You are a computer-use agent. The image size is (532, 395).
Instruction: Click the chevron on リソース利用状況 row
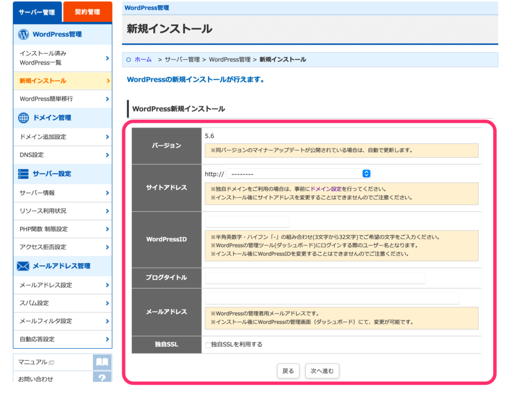(x=107, y=211)
